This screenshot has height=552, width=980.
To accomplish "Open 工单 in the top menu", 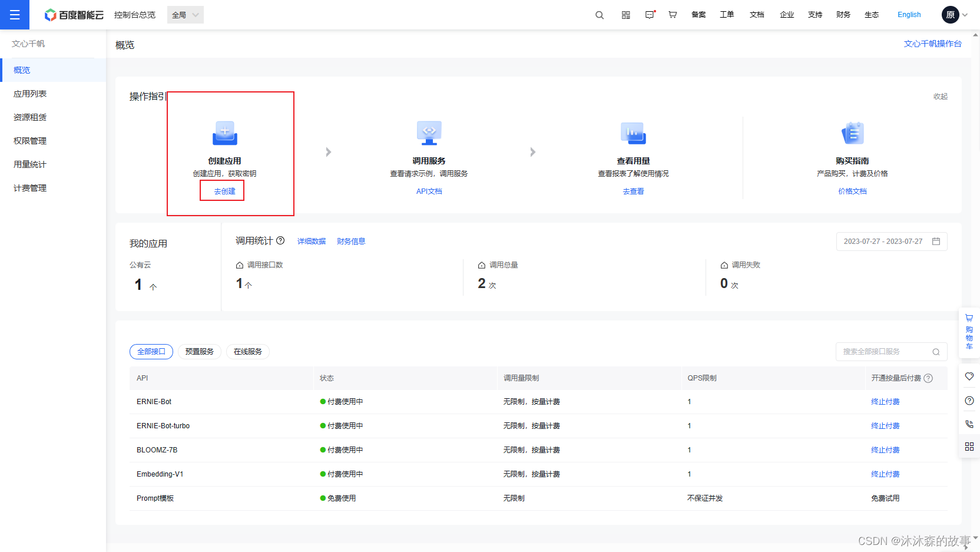I will (727, 15).
